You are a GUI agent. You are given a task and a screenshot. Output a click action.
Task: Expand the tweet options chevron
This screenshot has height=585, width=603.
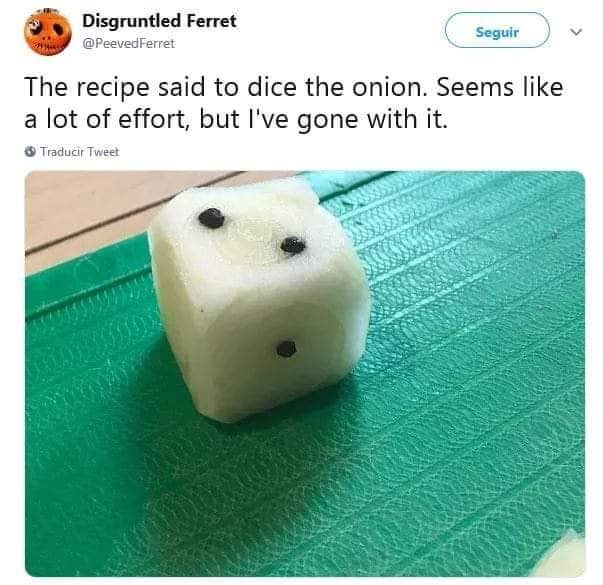coord(576,32)
